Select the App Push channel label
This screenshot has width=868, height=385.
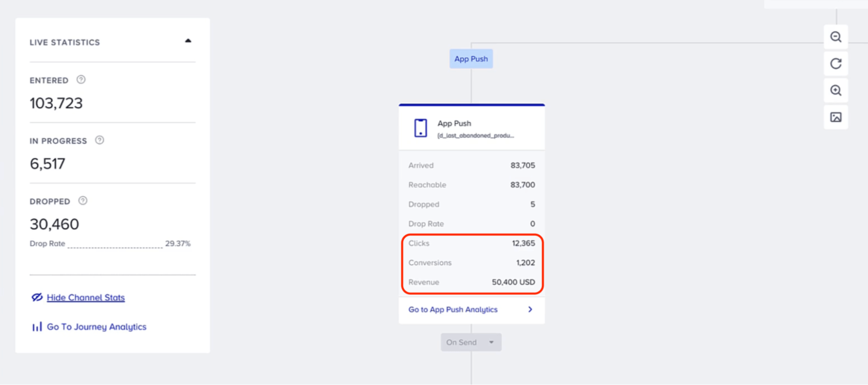[x=471, y=59]
